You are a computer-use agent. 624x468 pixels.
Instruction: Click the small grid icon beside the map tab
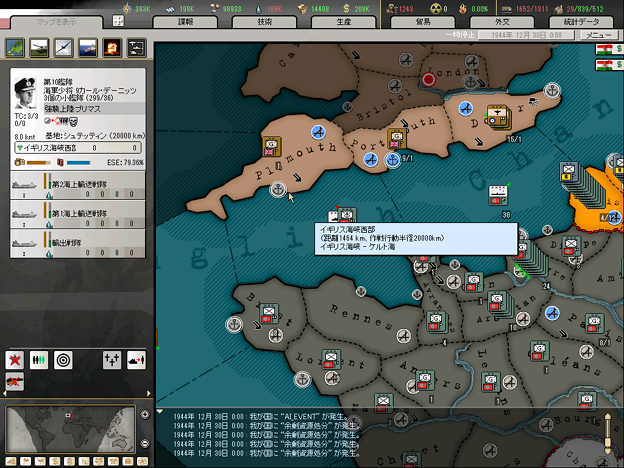point(118,20)
